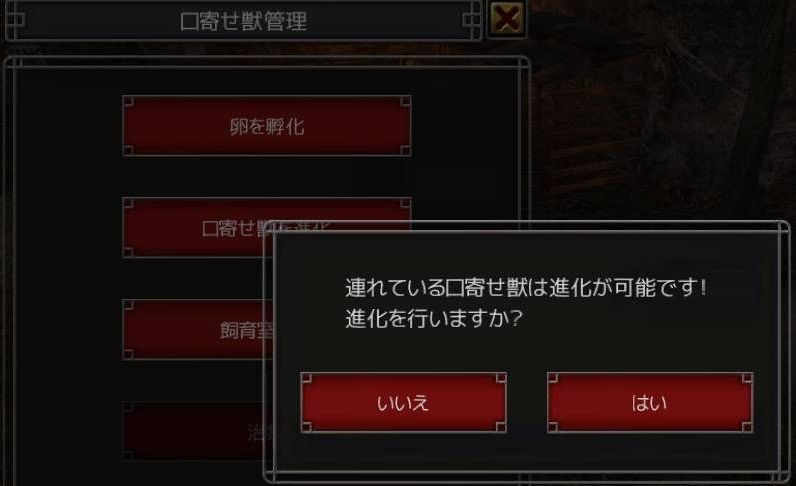Screen dimensions: 796x486
Task: Click the empty space between いいえ and はい
Action: (x=527, y=402)
